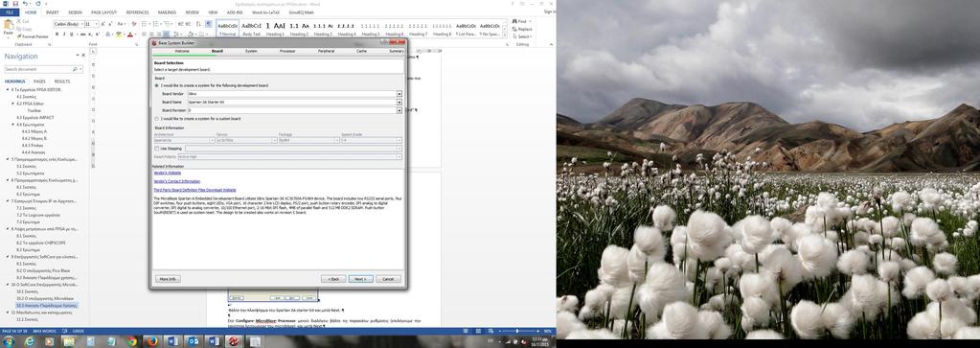This screenshot has height=348, width=980.
Task: Toggle the show paragraph marks icon
Action: pyautogui.click(x=209, y=24)
